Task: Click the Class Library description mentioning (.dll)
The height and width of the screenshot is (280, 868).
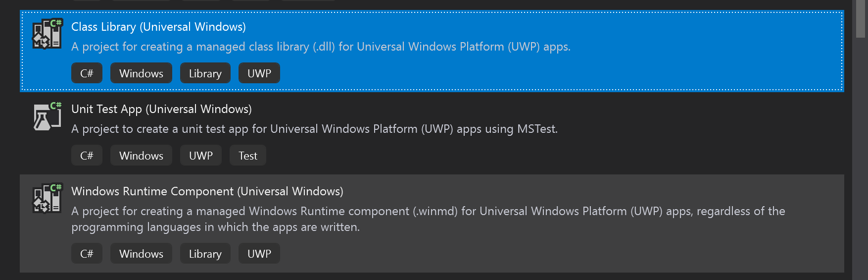Action: click(321, 47)
